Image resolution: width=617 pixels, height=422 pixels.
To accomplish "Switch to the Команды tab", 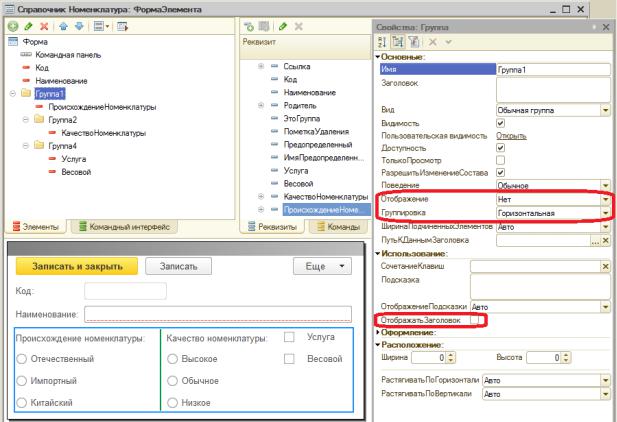I will tap(339, 227).
